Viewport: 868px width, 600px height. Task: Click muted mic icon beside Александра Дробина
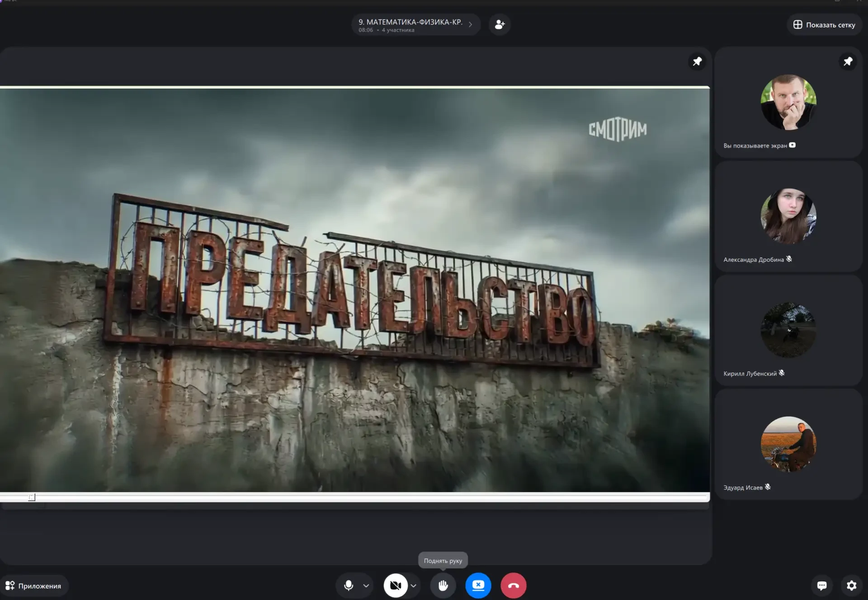pyautogui.click(x=789, y=259)
